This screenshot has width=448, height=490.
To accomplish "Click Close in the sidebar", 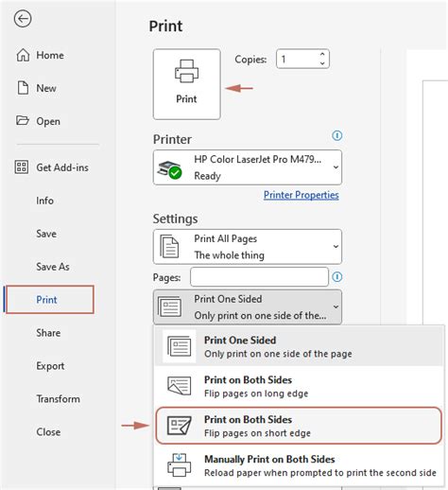I will (x=48, y=432).
